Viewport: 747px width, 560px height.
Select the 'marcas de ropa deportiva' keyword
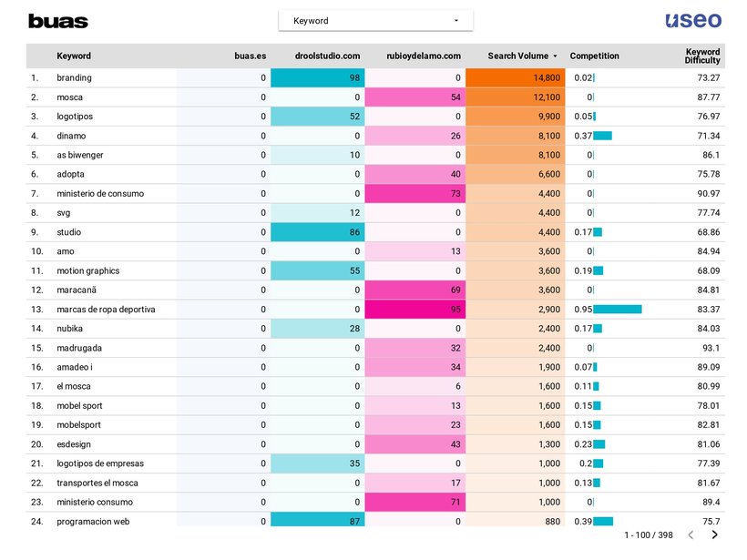click(106, 309)
